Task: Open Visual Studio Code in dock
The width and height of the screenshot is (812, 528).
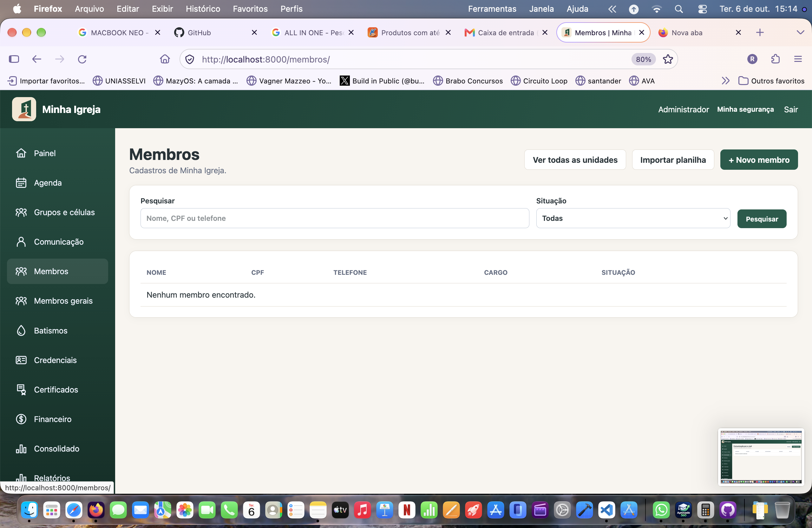Action: click(x=606, y=510)
